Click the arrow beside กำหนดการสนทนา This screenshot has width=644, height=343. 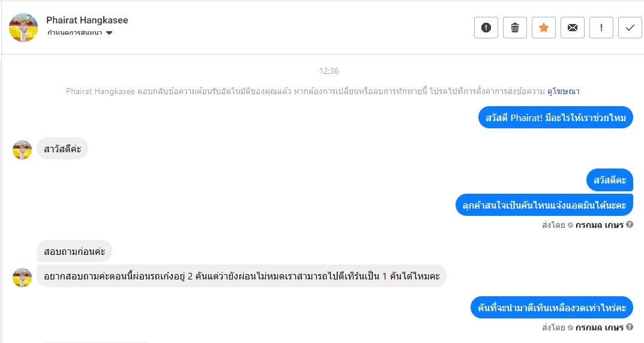pos(109,33)
